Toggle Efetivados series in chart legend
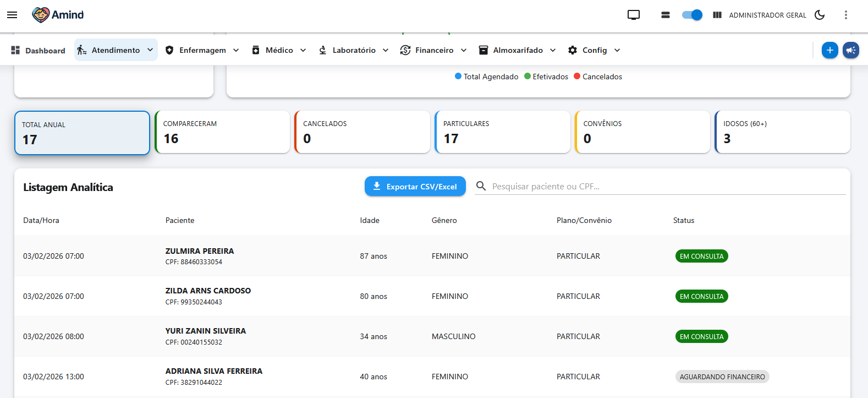868x398 pixels. [x=546, y=77]
